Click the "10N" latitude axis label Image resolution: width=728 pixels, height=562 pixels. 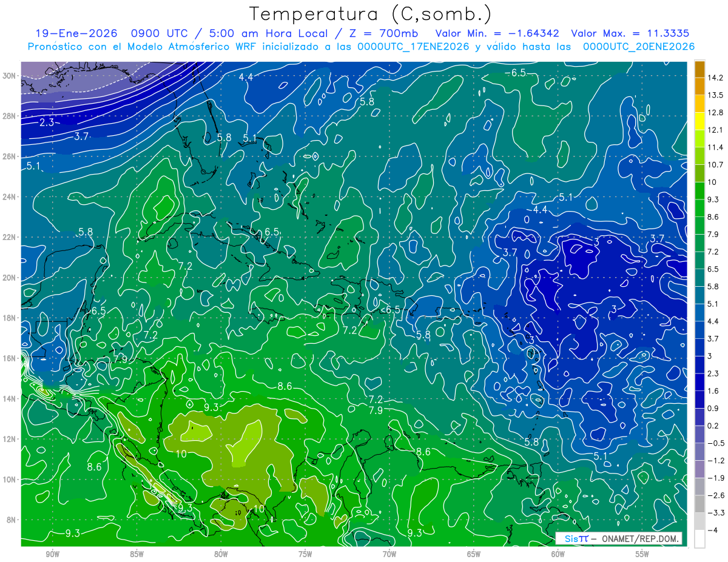tap(10, 480)
